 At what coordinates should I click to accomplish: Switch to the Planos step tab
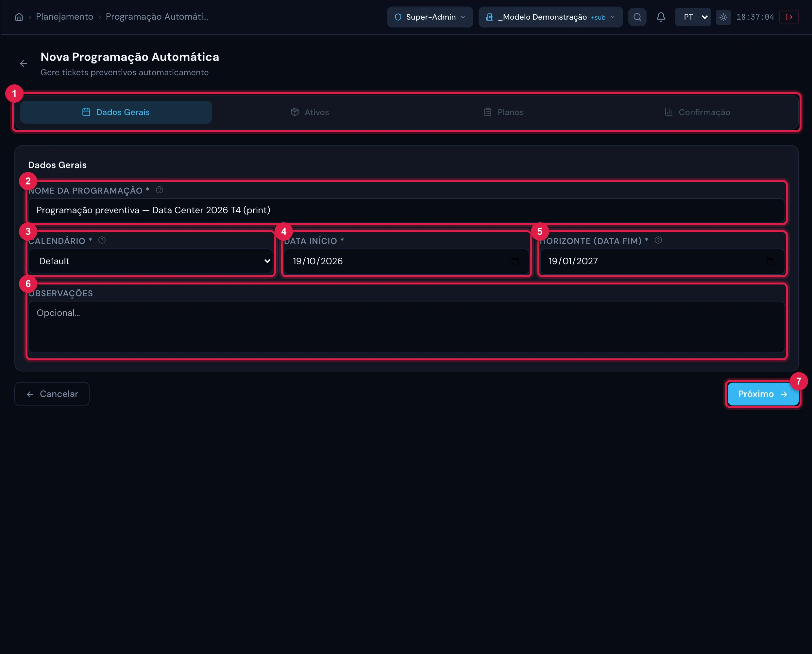click(x=503, y=112)
